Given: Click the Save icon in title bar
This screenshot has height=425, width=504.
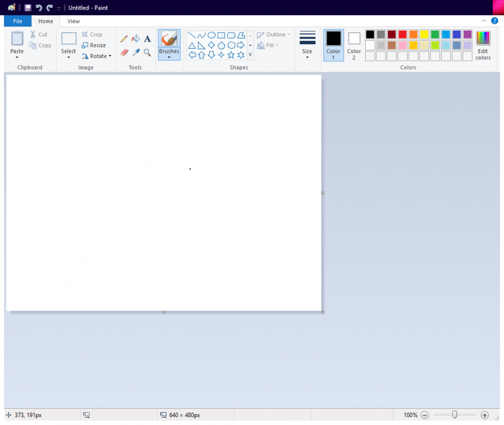Looking at the screenshot, I should coord(28,8).
